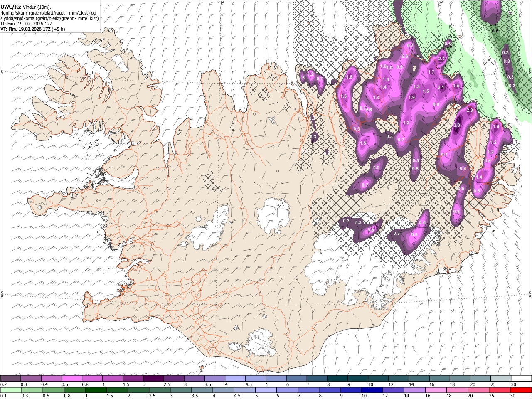
Task: Click the 'rigning/skúrir' legend description line
Action: point(48,12)
